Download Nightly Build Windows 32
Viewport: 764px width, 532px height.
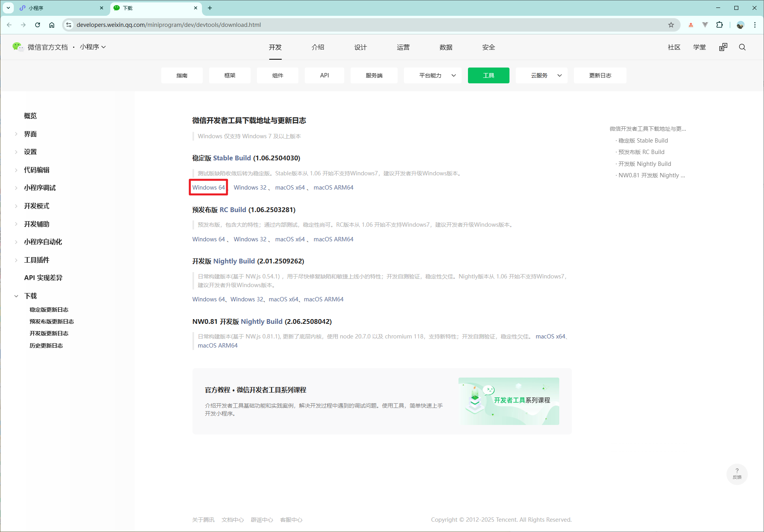[247, 299]
